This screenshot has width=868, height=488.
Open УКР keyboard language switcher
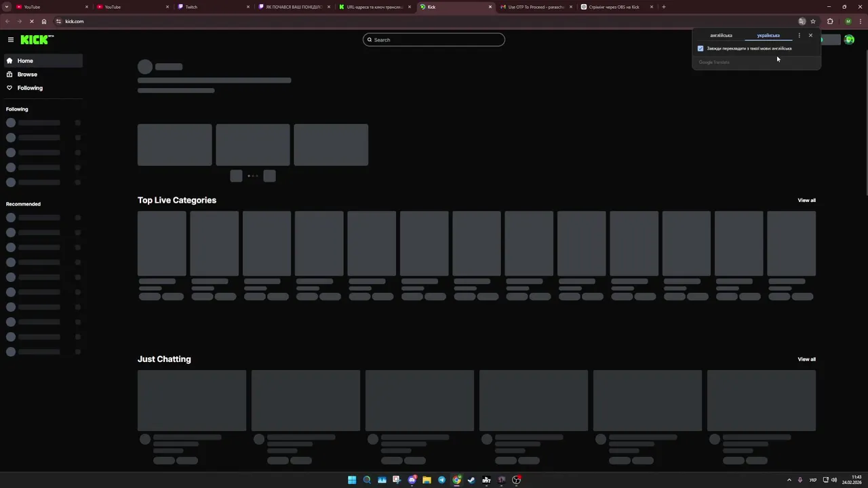[813, 480]
